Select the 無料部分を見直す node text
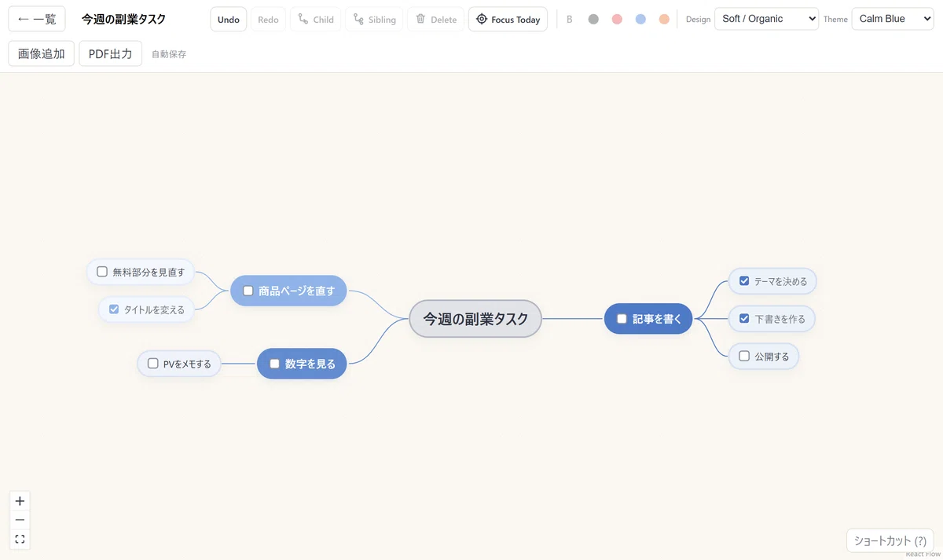 coord(149,273)
